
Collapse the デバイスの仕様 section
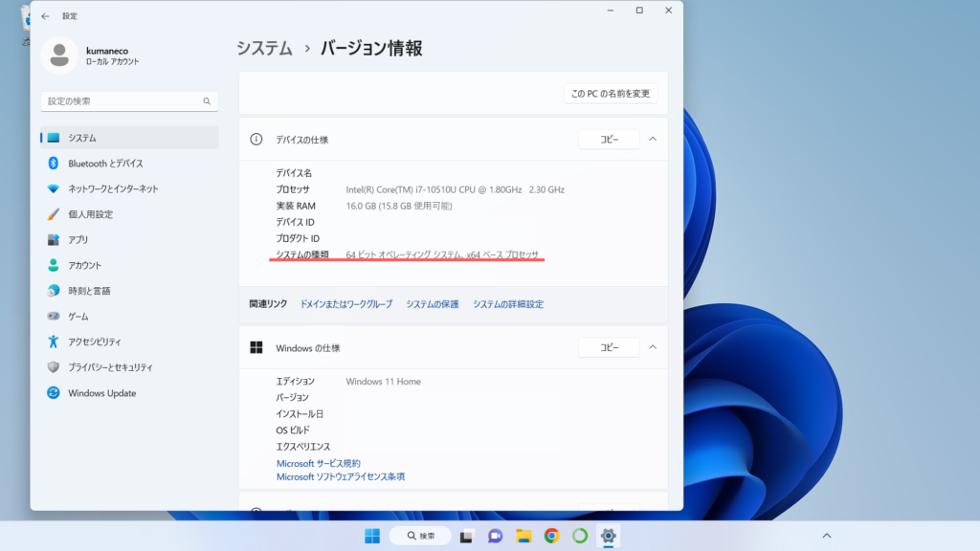tap(653, 140)
